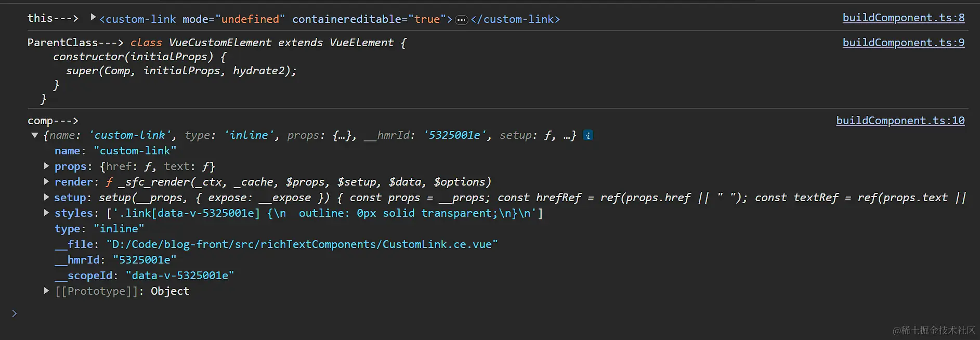The width and height of the screenshot is (980, 340).
Task: Collapse the comp object tree
Action: tap(35, 135)
